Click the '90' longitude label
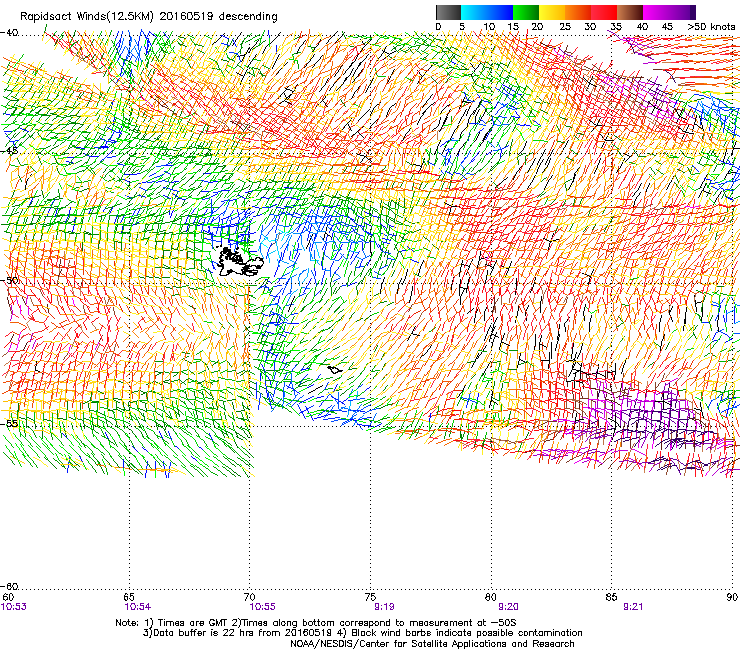Screen dimensions: 740x650 (x=732, y=598)
